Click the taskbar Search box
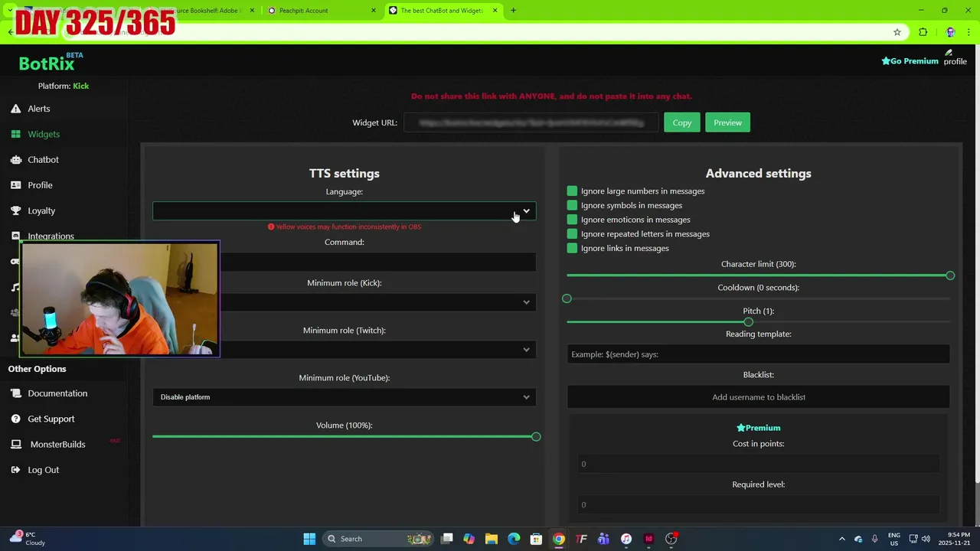Screen dimensions: 980x551 point(377,539)
